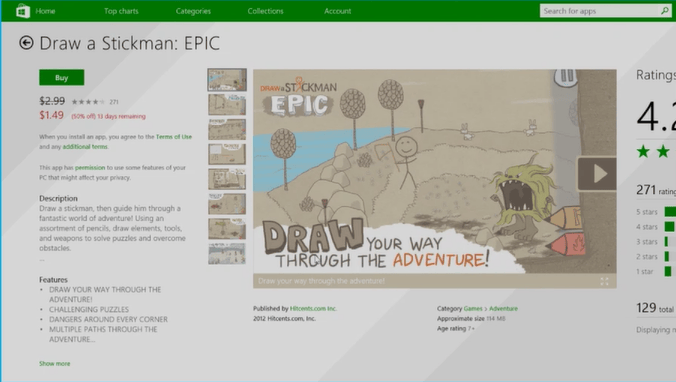Click '(50% off) 13 days remaining' text
The height and width of the screenshot is (382, 676).
pyautogui.click(x=108, y=116)
